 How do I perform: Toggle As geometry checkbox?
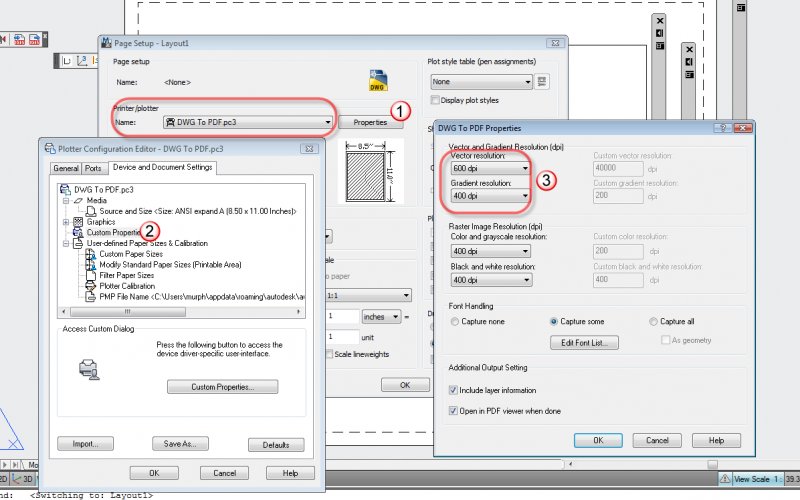[x=665, y=340]
